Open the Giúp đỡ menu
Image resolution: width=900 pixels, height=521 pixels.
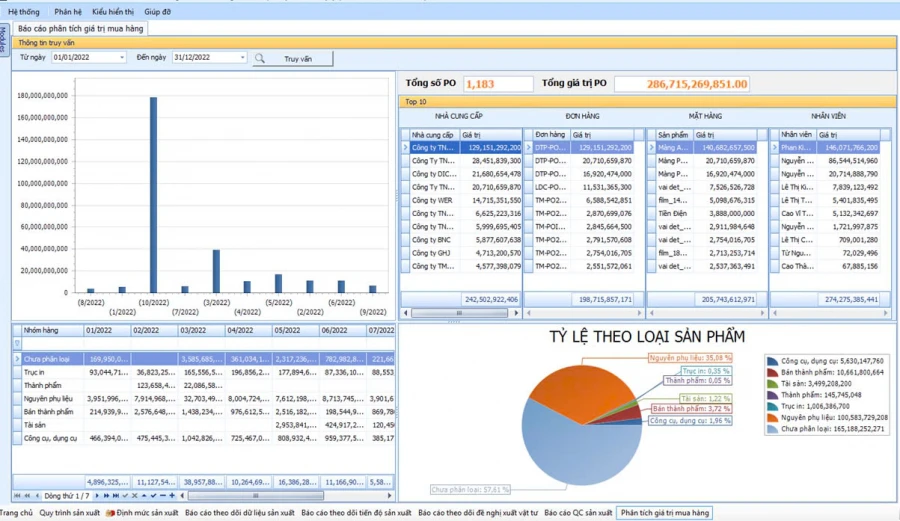157,11
